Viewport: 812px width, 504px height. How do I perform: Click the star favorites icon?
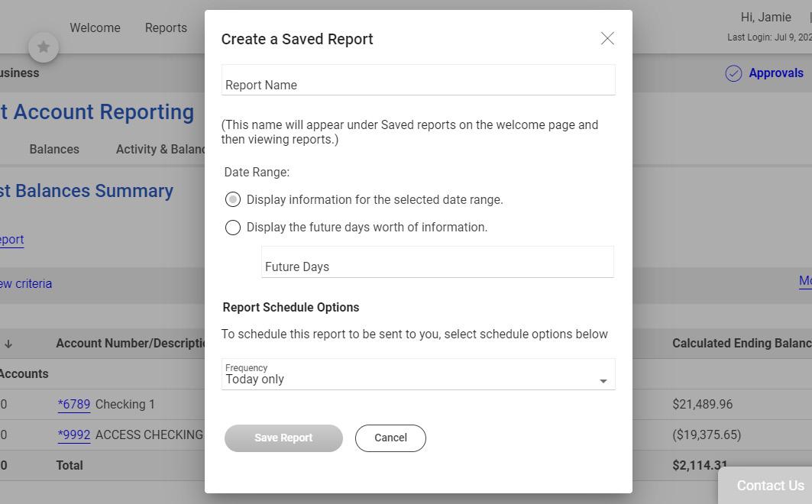44,47
